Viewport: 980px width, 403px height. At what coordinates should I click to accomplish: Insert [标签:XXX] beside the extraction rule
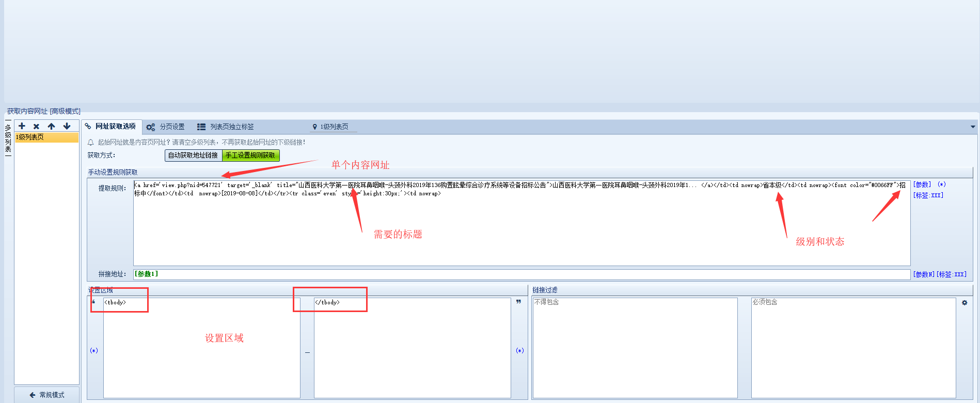coord(928,195)
